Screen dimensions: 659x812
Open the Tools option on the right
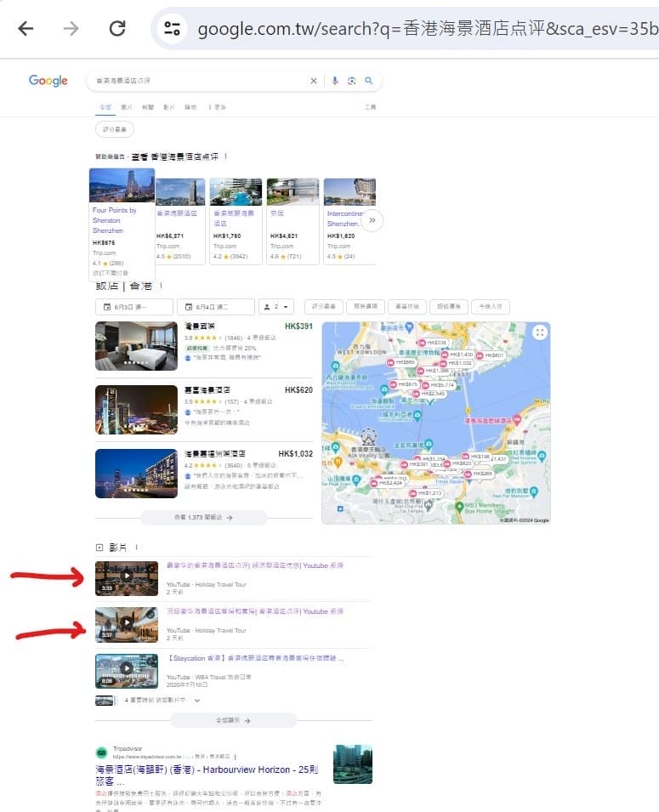370,107
